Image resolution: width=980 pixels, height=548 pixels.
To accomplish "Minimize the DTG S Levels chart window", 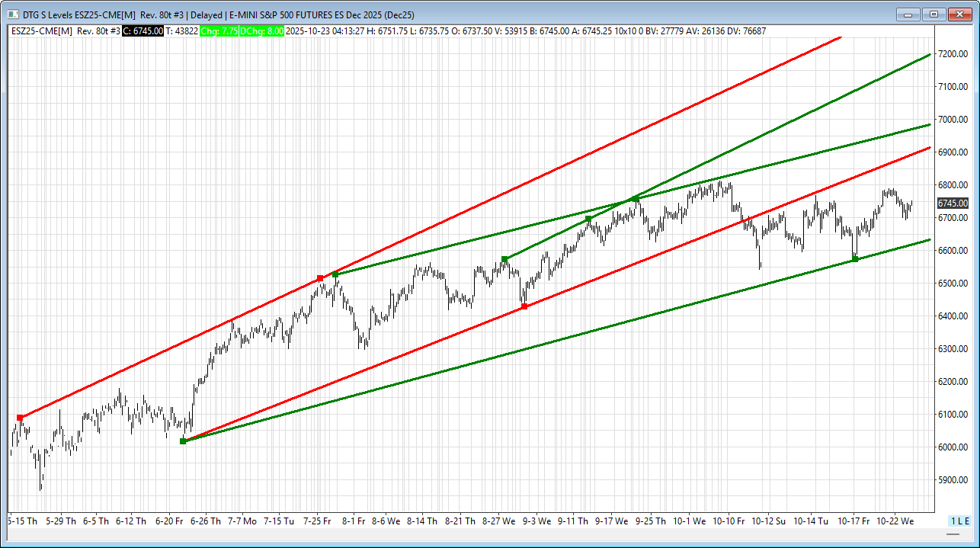I will [x=907, y=14].
